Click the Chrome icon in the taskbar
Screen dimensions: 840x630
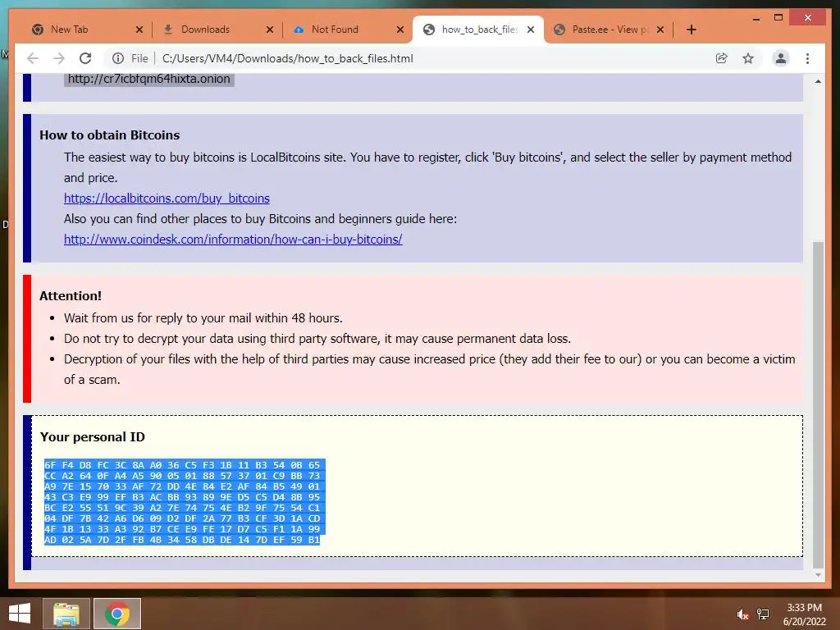click(117, 614)
